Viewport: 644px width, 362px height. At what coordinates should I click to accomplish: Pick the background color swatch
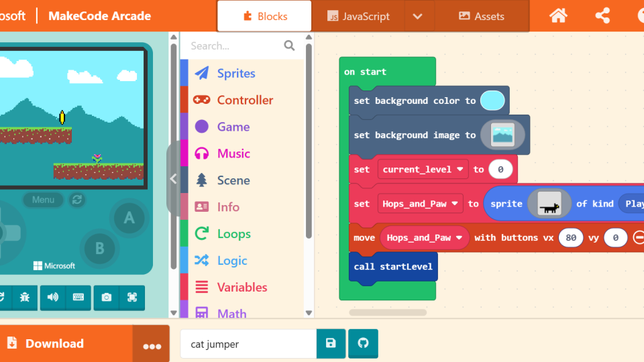(x=492, y=101)
